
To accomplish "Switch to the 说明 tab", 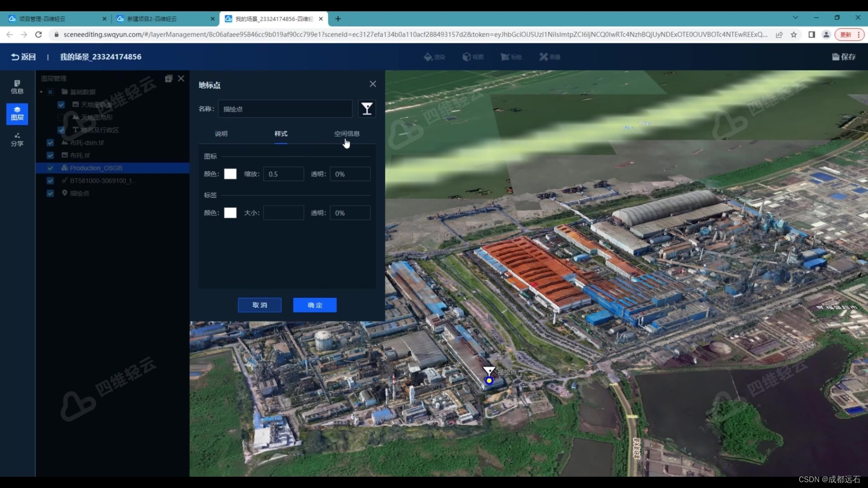I will (221, 134).
